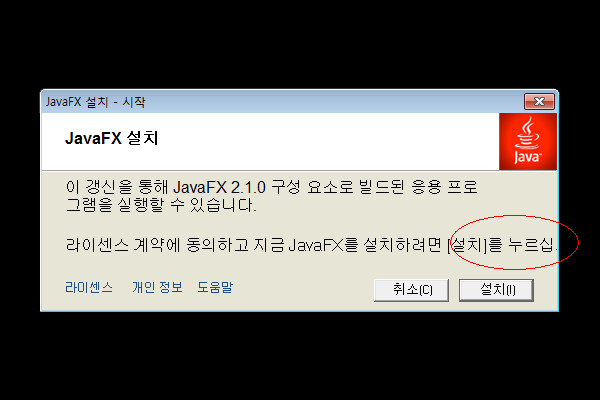Click the red Java logo in the banner

pos(528,141)
